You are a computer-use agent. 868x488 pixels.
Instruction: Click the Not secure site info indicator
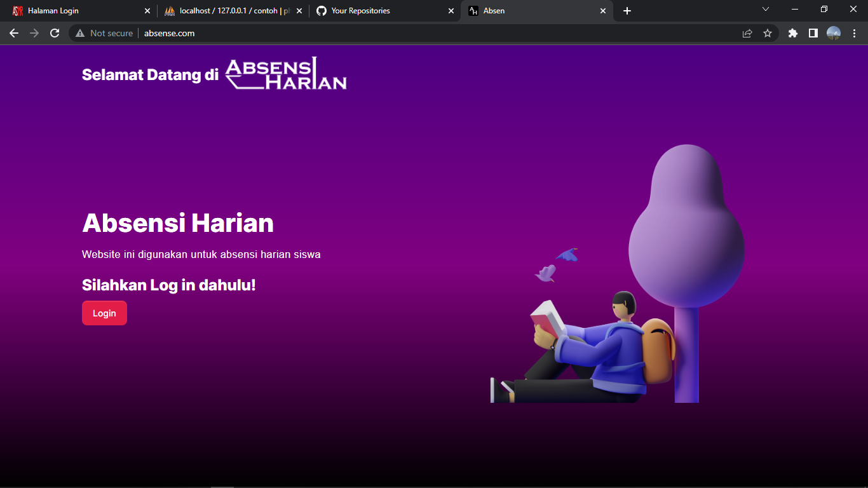[105, 33]
